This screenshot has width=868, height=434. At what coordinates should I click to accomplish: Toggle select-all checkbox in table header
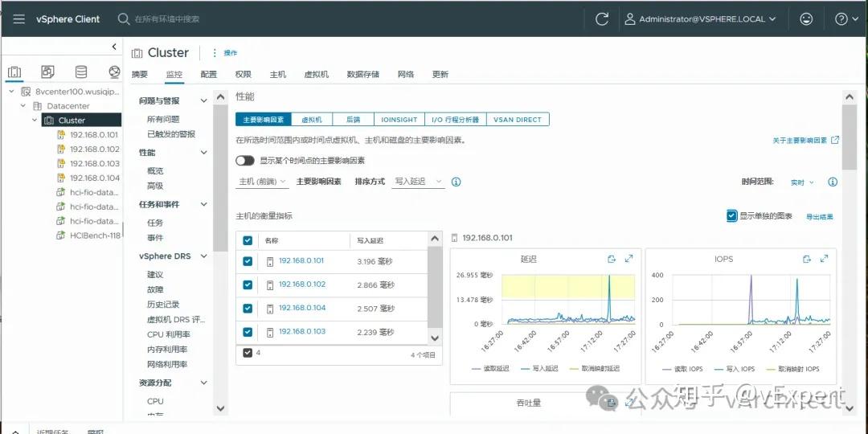pyautogui.click(x=248, y=241)
